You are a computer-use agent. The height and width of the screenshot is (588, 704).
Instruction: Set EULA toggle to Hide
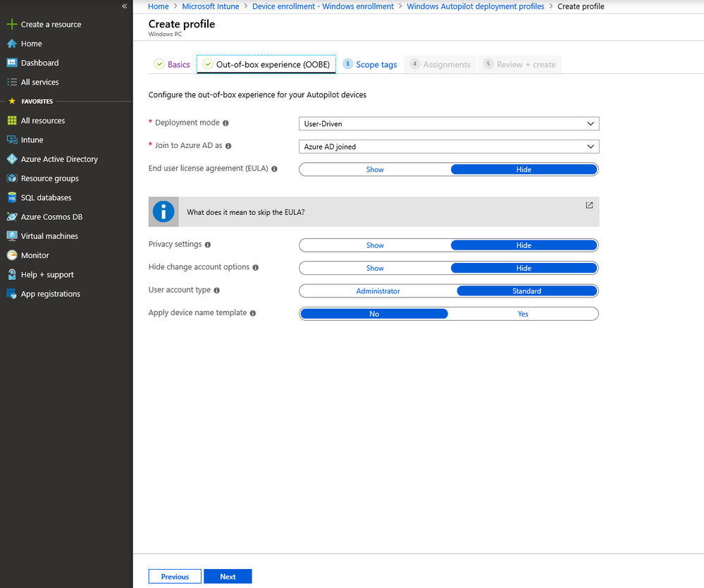pos(524,169)
